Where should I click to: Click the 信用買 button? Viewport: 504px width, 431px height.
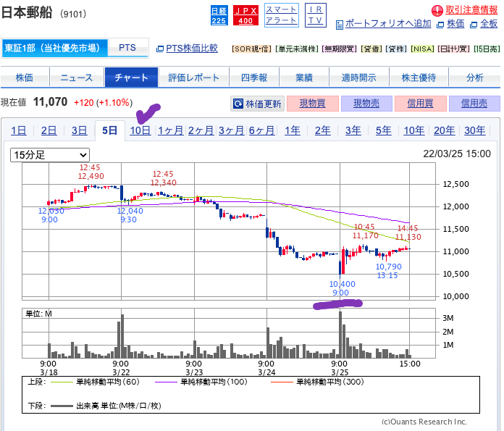[421, 104]
